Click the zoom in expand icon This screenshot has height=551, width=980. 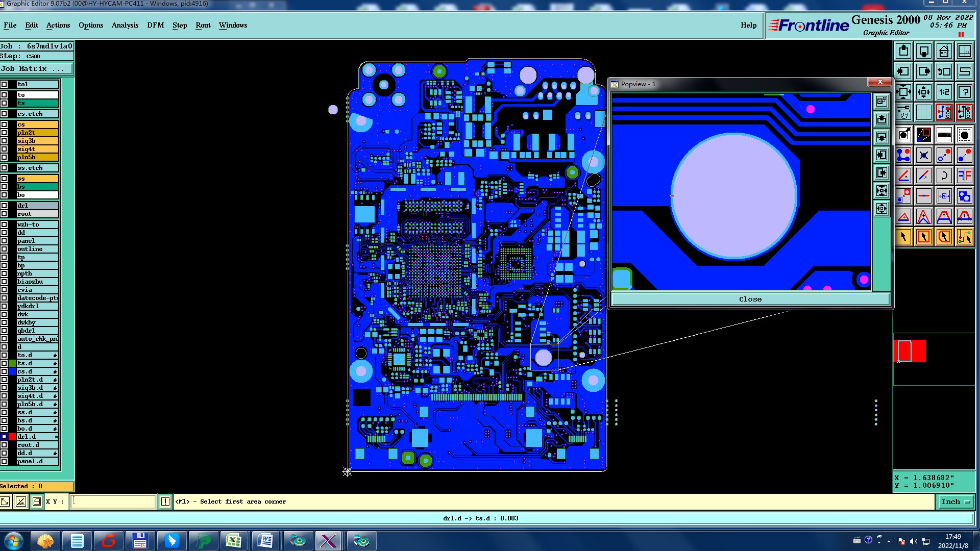pyautogui.click(x=903, y=92)
